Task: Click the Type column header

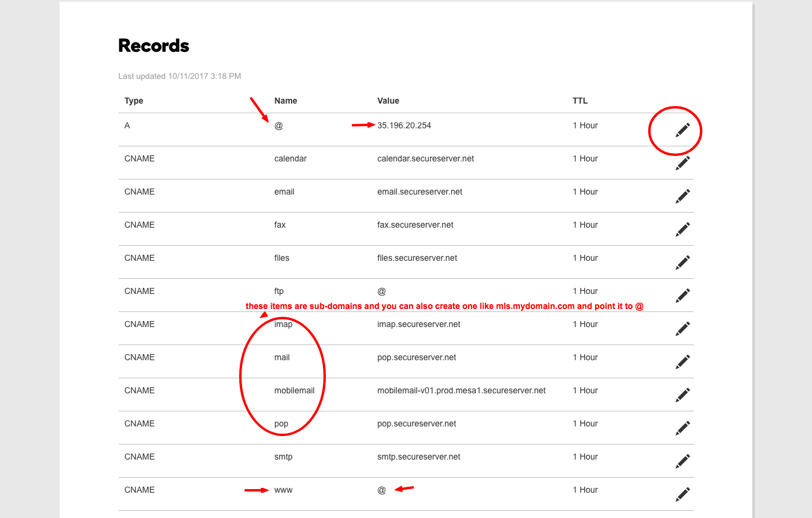Action: (134, 101)
